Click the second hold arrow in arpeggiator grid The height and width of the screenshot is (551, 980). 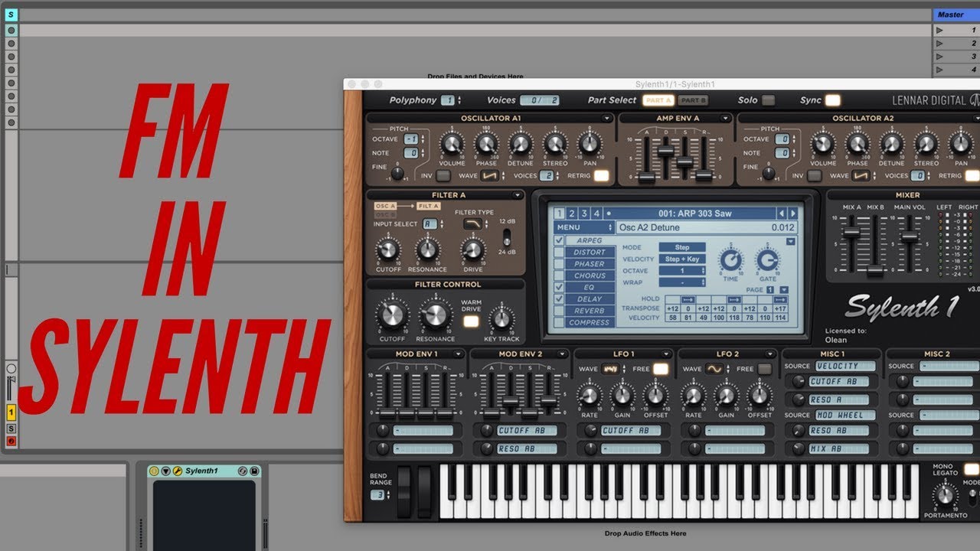pyautogui.click(x=733, y=298)
